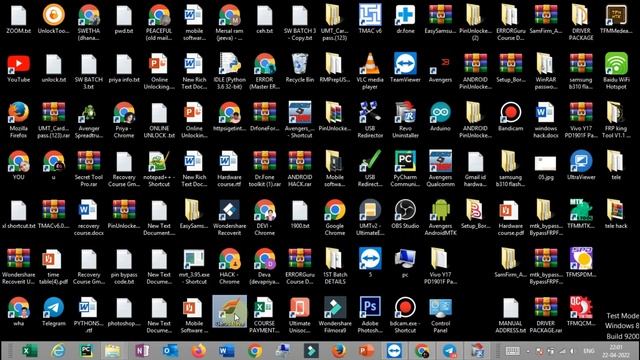640x360 pixels.
Task: Open the dr.fone desktop shortcut
Action: click(x=405, y=19)
